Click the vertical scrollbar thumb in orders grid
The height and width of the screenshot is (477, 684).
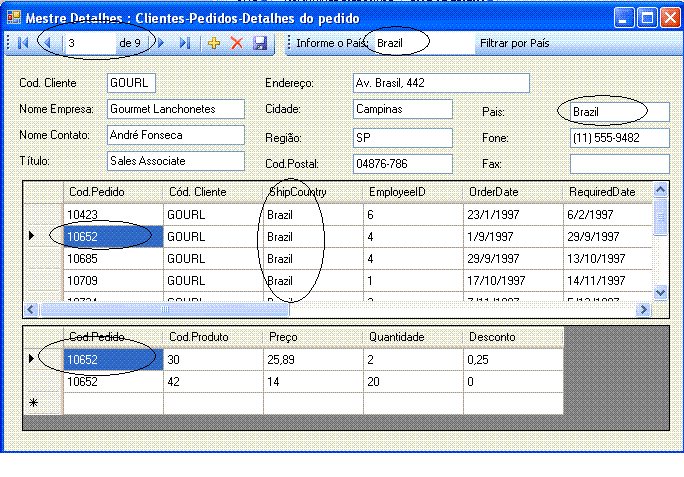660,216
